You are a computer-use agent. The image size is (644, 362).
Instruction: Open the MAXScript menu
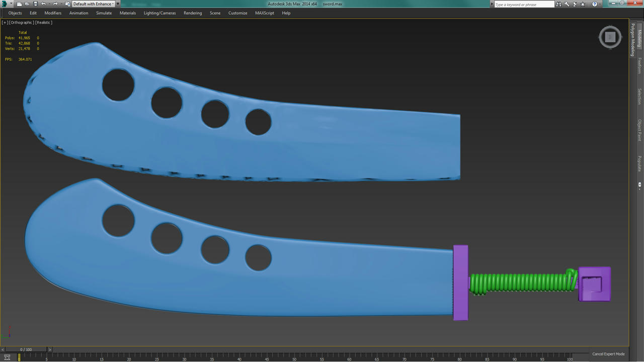pyautogui.click(x=265, y=13)
